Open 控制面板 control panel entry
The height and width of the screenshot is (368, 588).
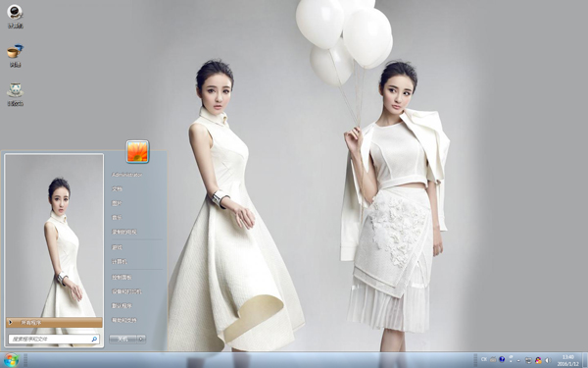(122, 277)
